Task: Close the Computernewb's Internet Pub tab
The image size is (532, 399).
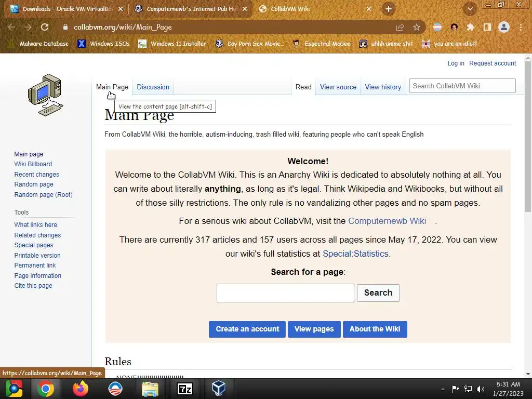Action: tap(245, 9)
